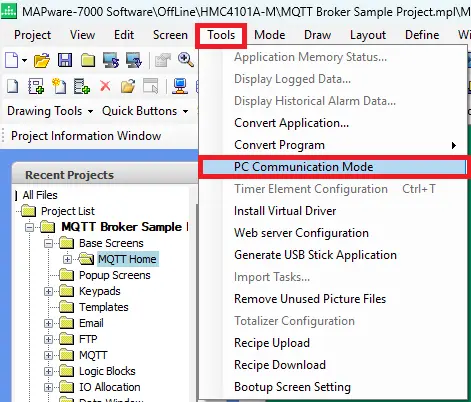Click the Templates folder icon
Screen dimensions: 471x402
click(66, 307)
